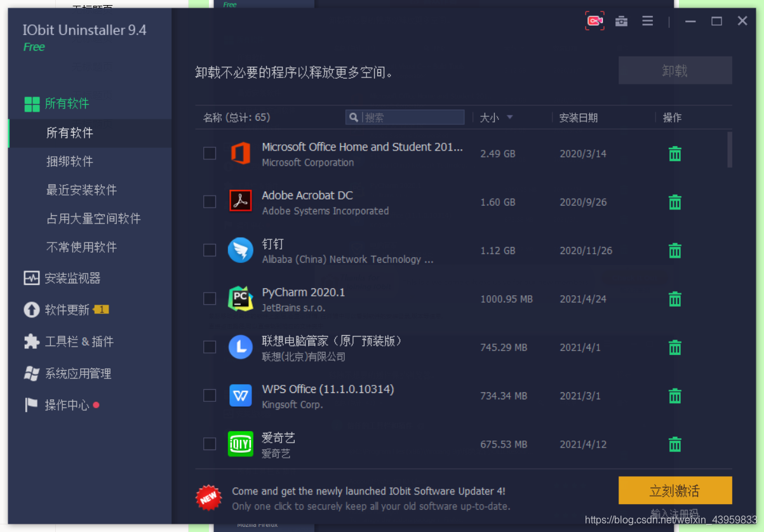Click the 卸载 button at top right
764x532 pixels.
coord(675,70)
